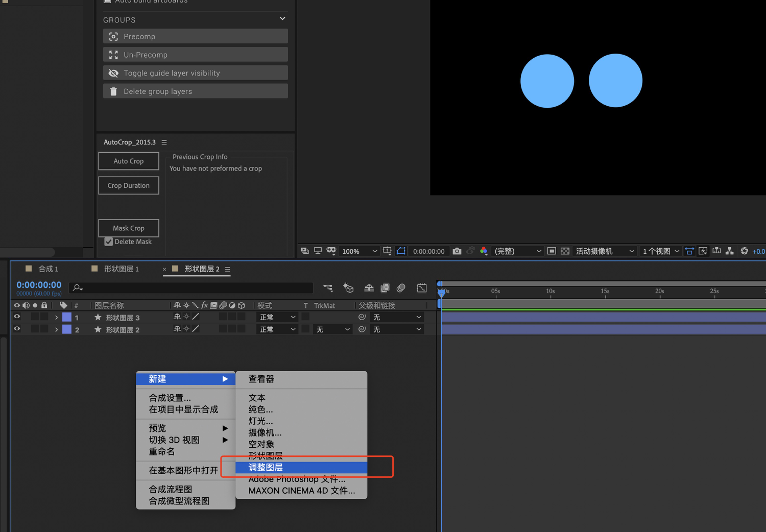Click Delete group layers button
Image resolution: width=766 pixels, height=532 pixels.
coord(196,91)
